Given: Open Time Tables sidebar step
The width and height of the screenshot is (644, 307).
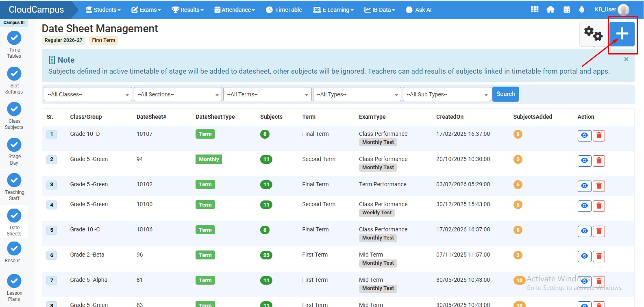Looking at the screenshot, I should click(x=14, y=45).
